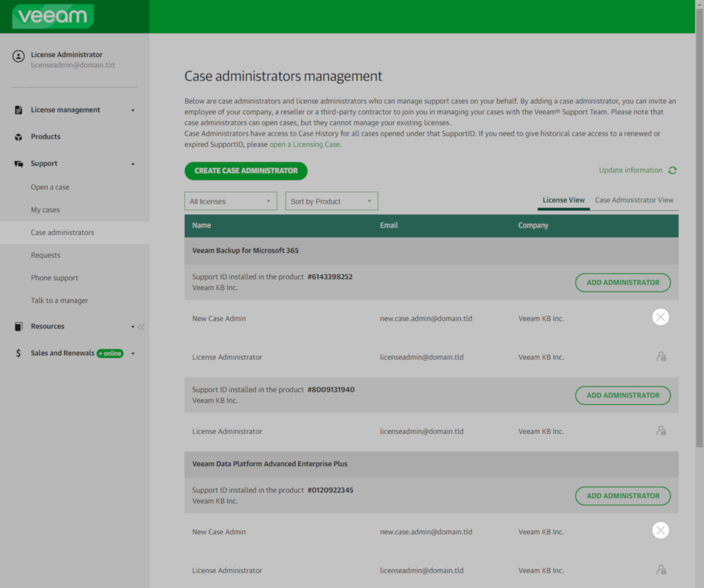Expand the License management menu arrow
Image resolution: width=704 pixels, height=588 pixels.
pos(133,110)
